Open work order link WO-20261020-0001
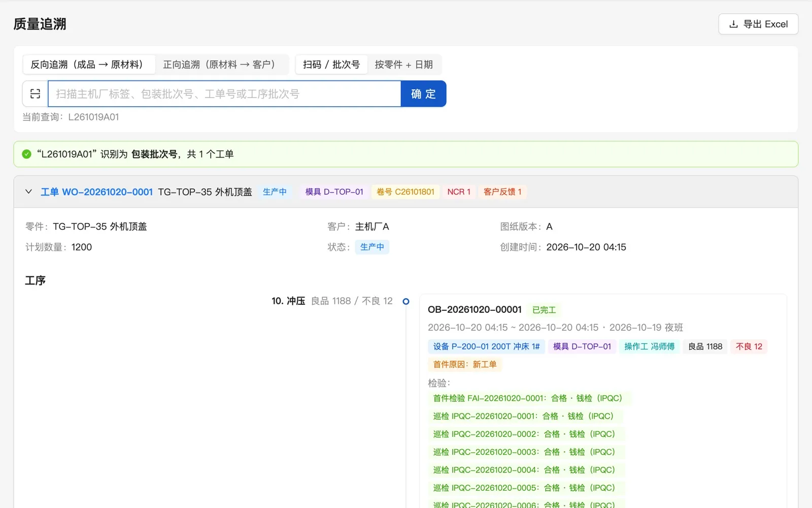This screenshot has height=508, width=812. point(96,192)
